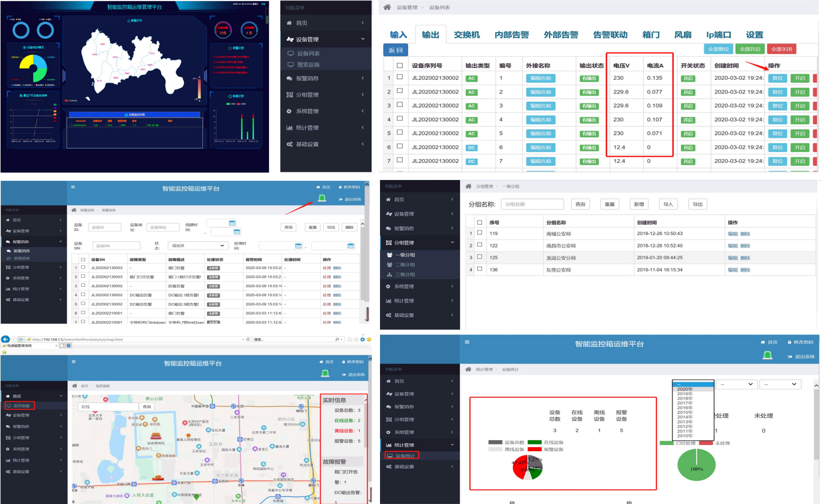821x504 pixels.
Task: Switch to the 交换机 tab
Action: click(467, 35)
